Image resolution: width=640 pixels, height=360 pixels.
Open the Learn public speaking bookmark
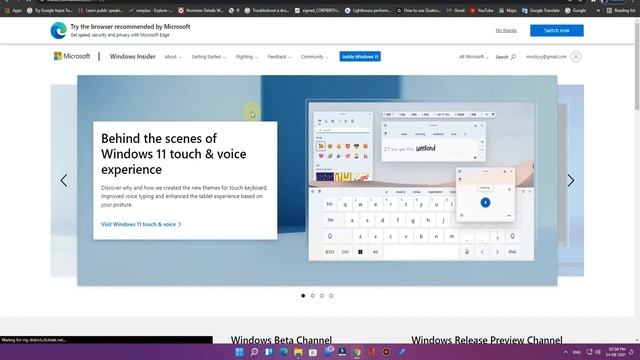[100, 11]
